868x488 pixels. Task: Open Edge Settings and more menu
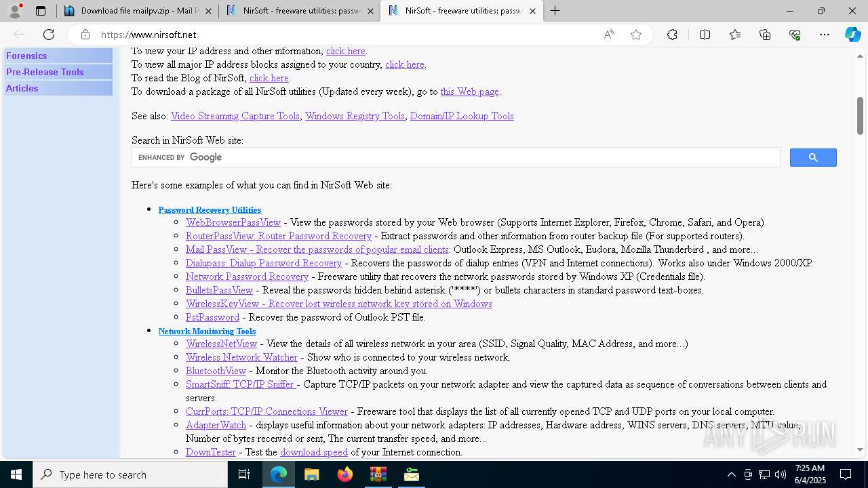825,35
